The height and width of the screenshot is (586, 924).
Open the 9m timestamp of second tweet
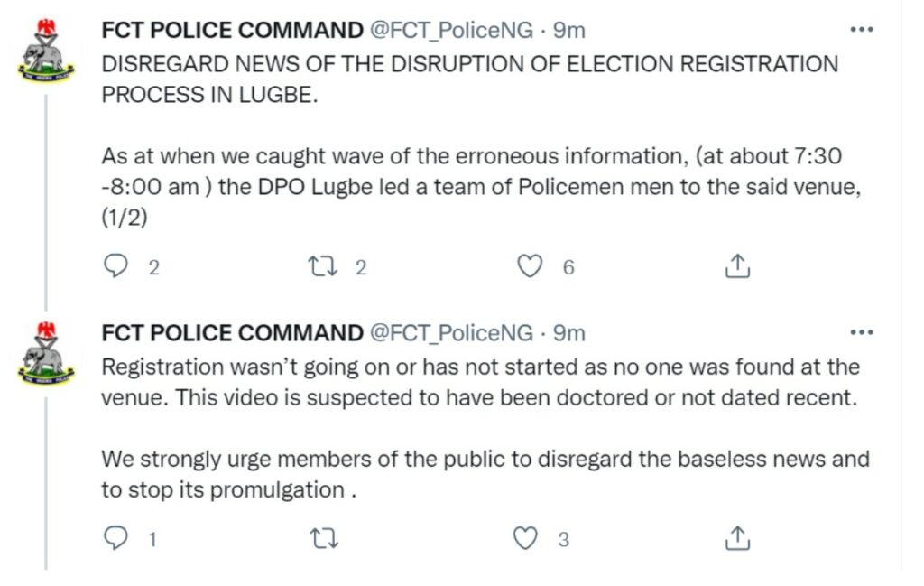569,334
